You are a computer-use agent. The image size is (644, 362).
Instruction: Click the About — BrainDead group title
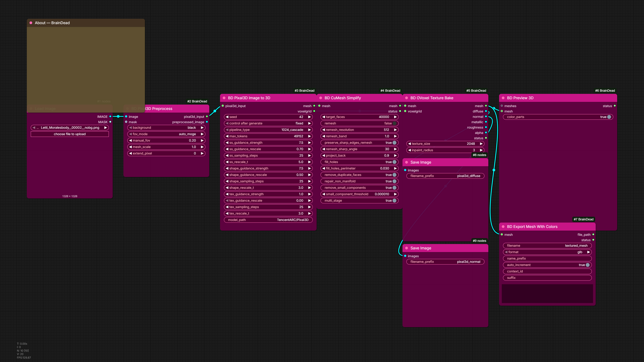(52, 23)
